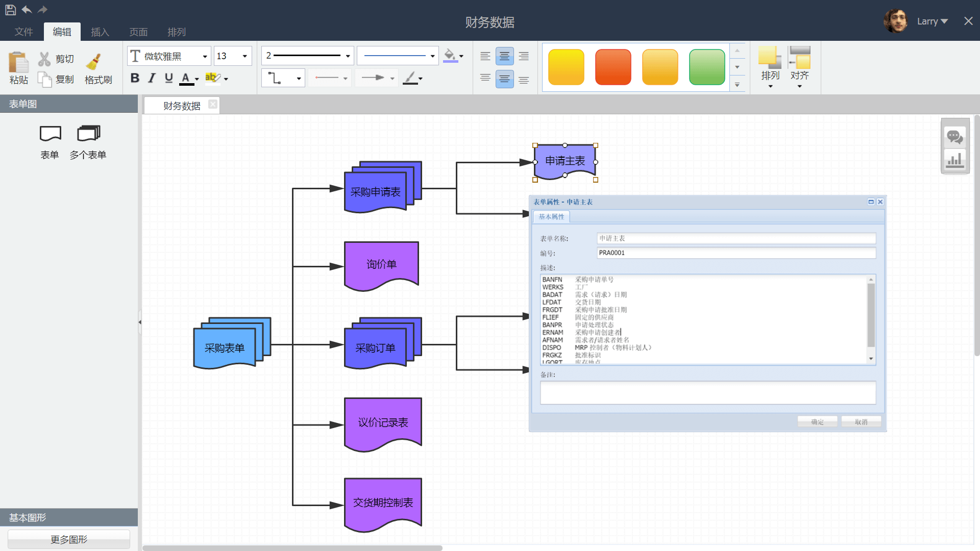Click the 编号 input field with PRA0001
Image resolution: width=980 pixels, height=551 pixels.
(736, 253)
